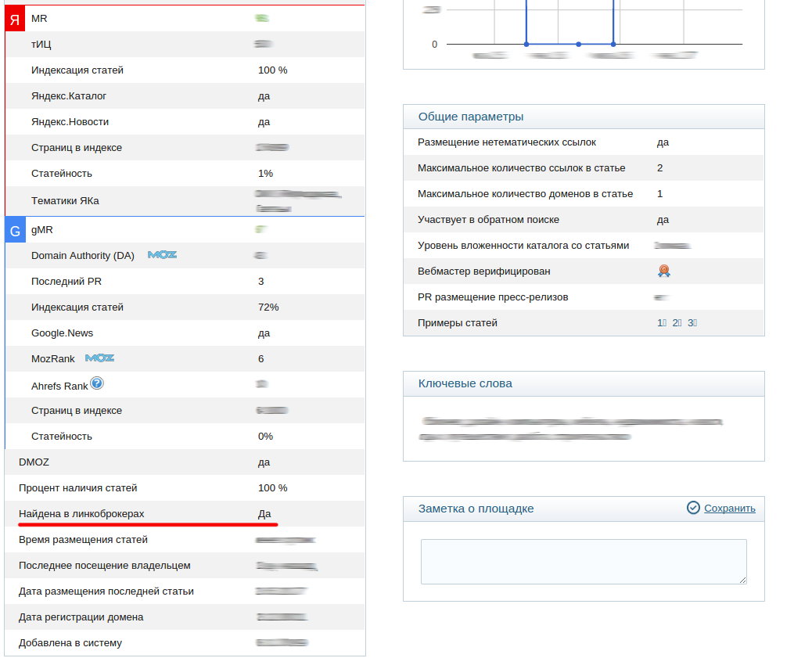Click the MOZ logo beside MozRank
This screenshot has height=658, width=812.
(99, 358)
